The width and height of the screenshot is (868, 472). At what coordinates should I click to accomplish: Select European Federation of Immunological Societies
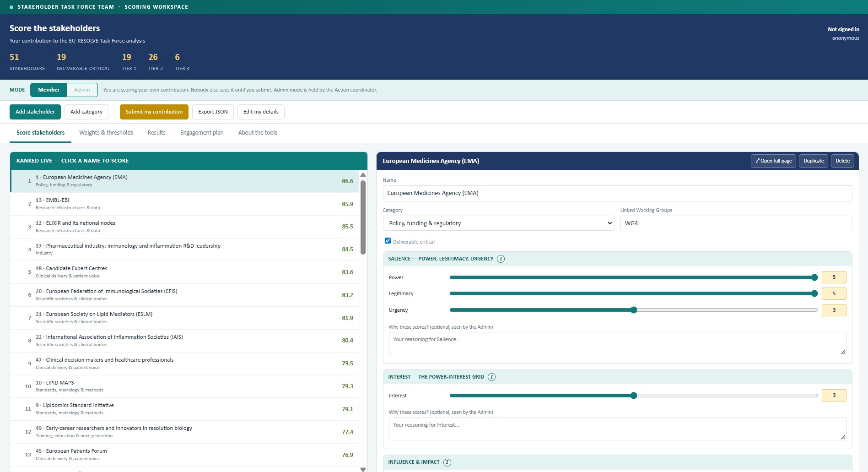pos(184,295)
